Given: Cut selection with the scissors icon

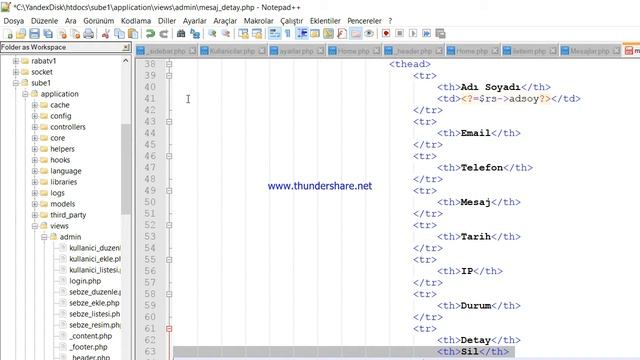Looking at the screenshot, I should (106, 34).
